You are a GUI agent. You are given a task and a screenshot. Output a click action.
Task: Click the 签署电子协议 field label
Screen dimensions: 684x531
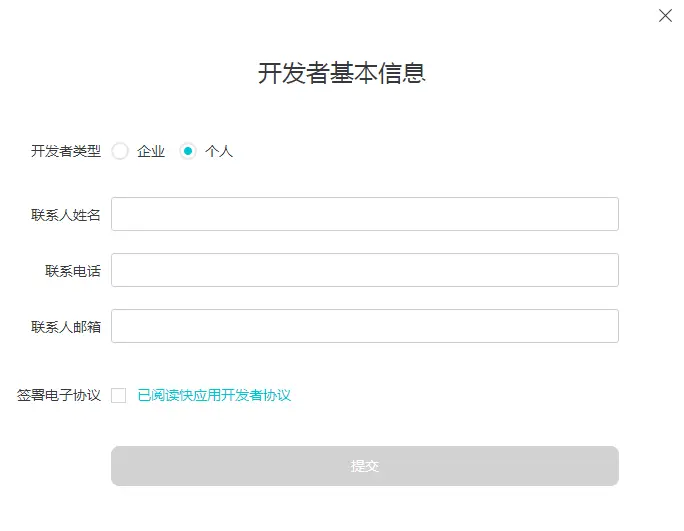[x=59, y=395]
